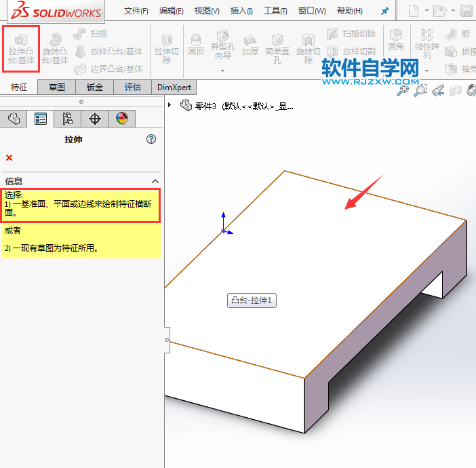This screenshot has height=468, width=476.
Task: Select the Revolved Boss/Base (旋转凸台/基体) tool
Action: (55, 49)
